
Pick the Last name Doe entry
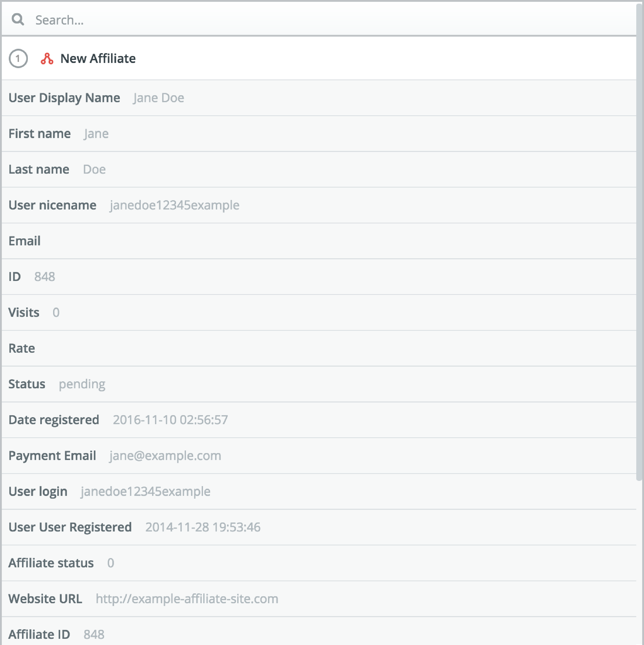[x=319, y=169]
